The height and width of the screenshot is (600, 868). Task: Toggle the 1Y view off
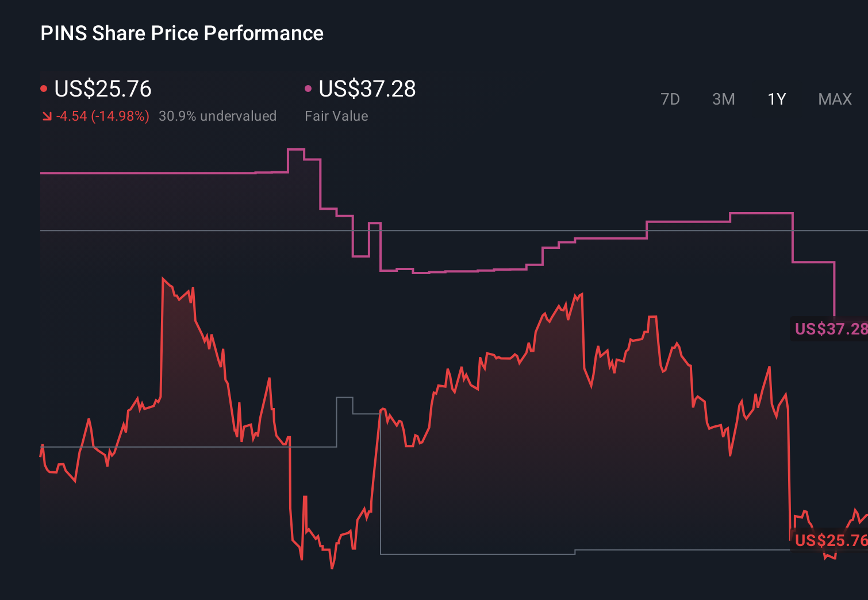tap(776, 99)
